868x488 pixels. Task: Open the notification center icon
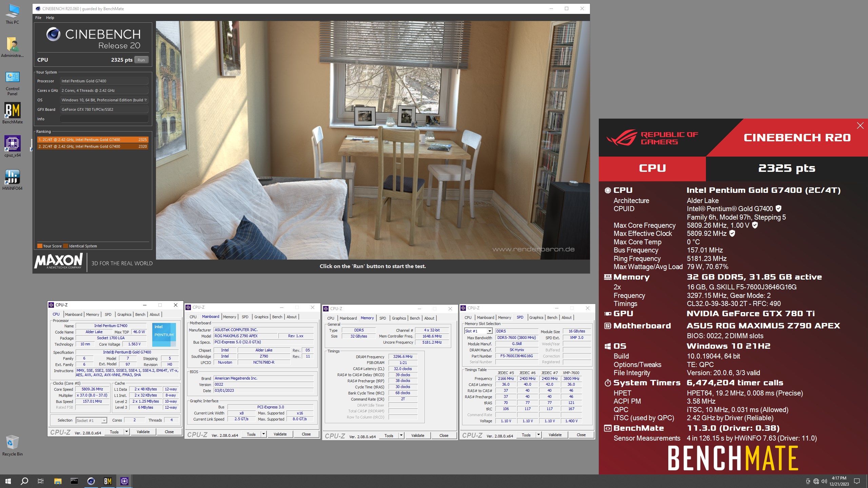[857, 481]
